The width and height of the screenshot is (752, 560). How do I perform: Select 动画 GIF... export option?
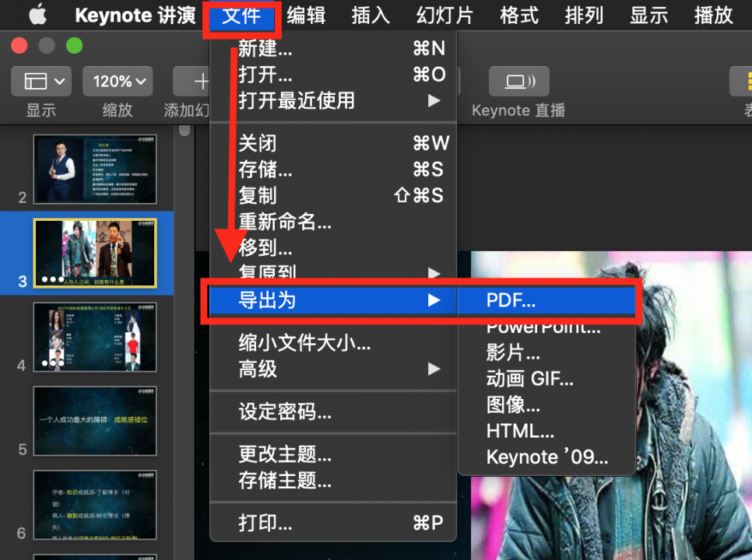tap(546, 379)
